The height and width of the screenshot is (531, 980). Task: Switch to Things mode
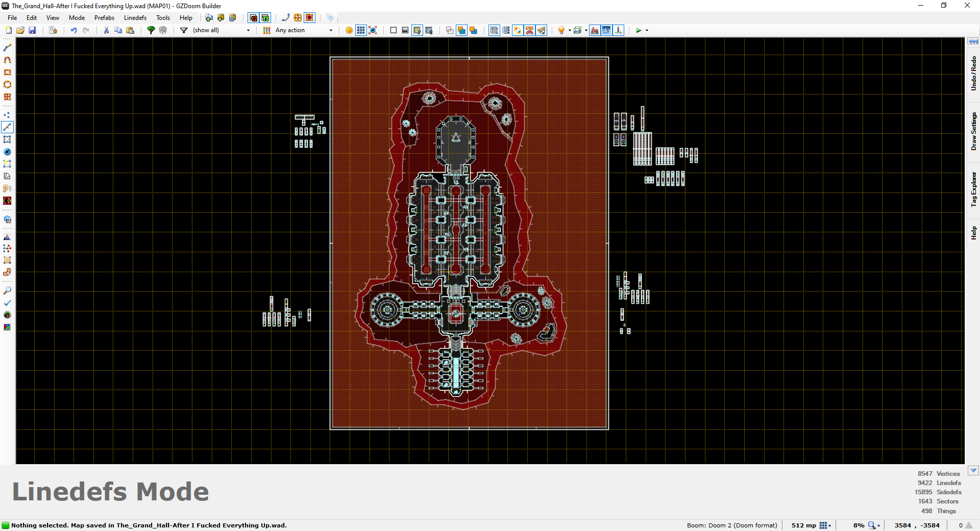point(7,152)
